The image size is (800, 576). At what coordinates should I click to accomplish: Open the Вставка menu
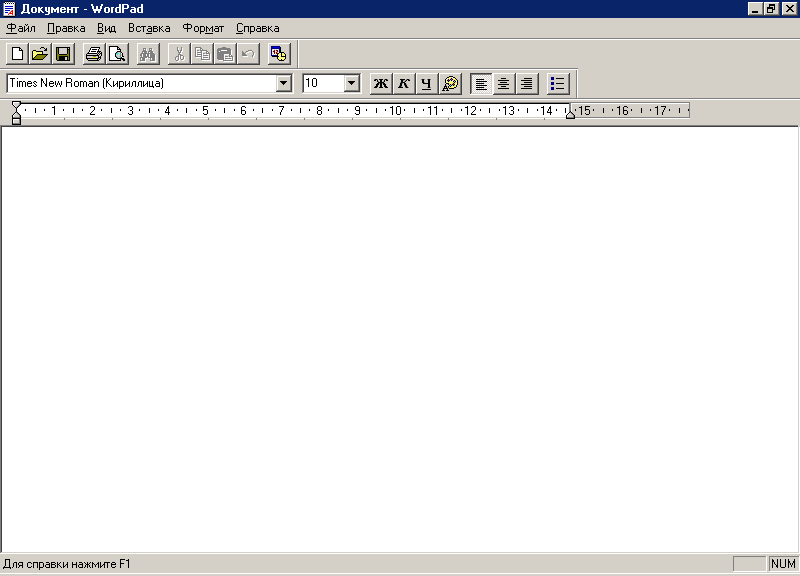coord(149,28)
